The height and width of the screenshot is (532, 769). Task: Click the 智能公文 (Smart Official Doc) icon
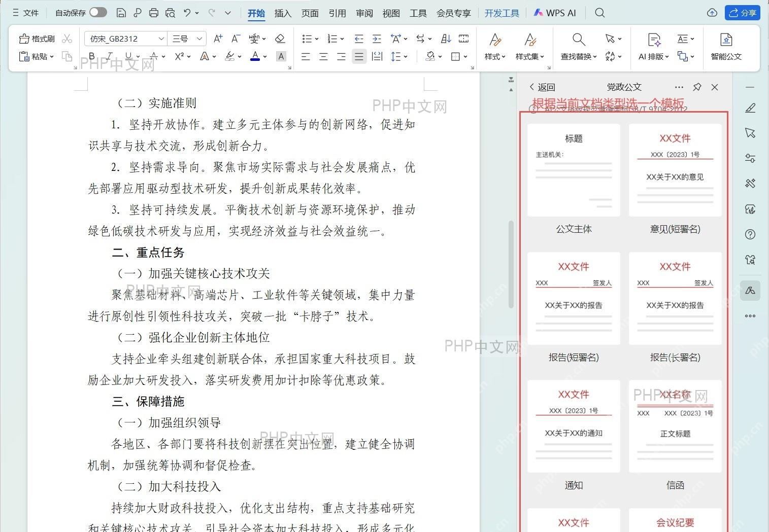[x=726, y=47]
